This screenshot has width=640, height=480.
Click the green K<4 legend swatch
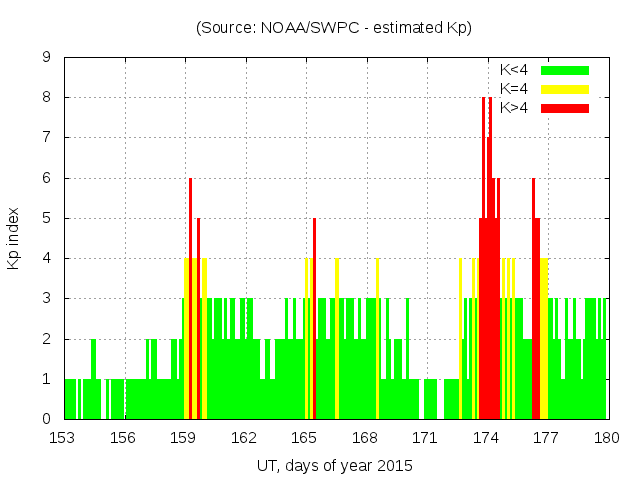(x=565, y=70)
